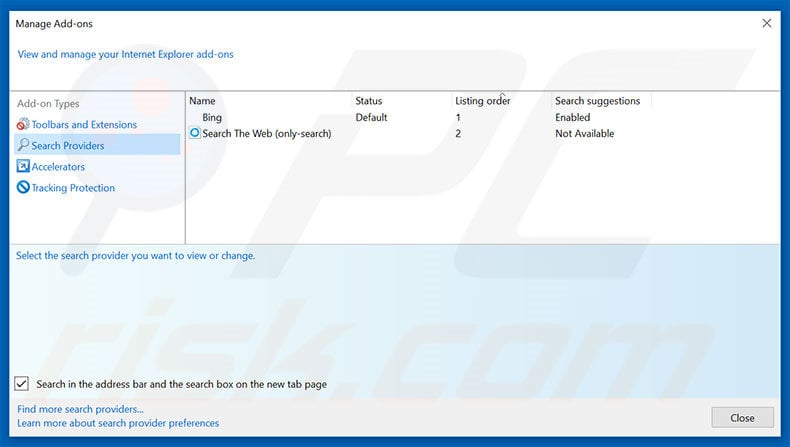Open Toolbars and Extensions add-on type
Screen dimensions: 790x447
coord(84,124)
